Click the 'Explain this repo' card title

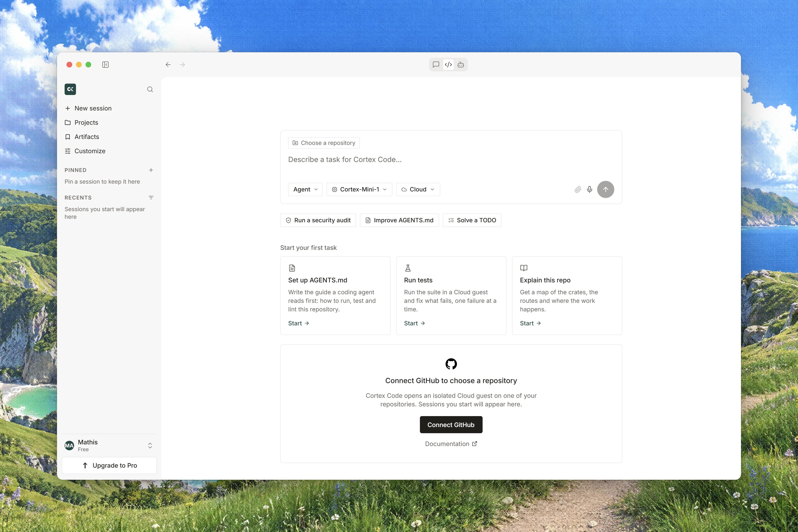545,280
